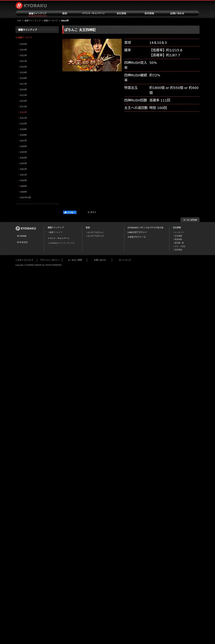Image resolution: width=215 pixels, height=644 pixels.
Task: Open the footer 新着情報 link
Action: click(22, 242)
